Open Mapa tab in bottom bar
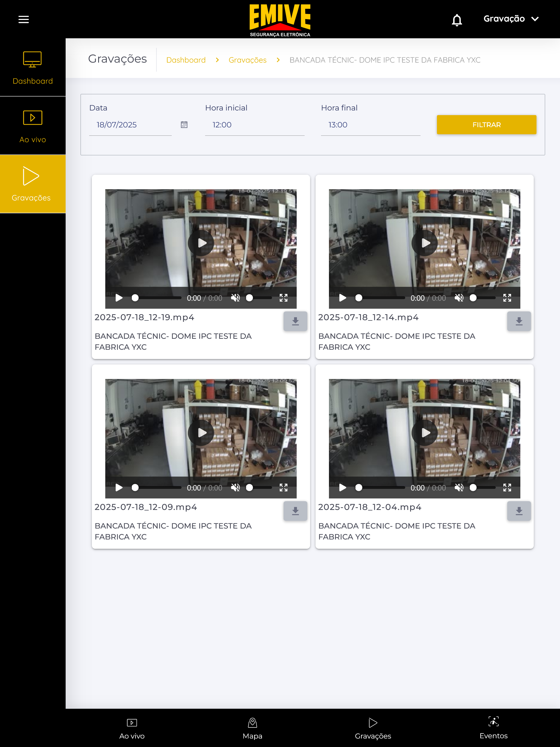This screenshot has height=747, width=560. pyautogui.click(x=252, y=728)
